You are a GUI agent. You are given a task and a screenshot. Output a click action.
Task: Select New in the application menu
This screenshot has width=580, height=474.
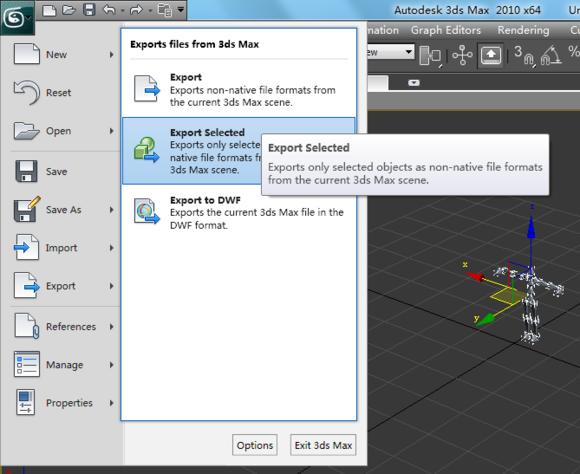coord(64,54)
